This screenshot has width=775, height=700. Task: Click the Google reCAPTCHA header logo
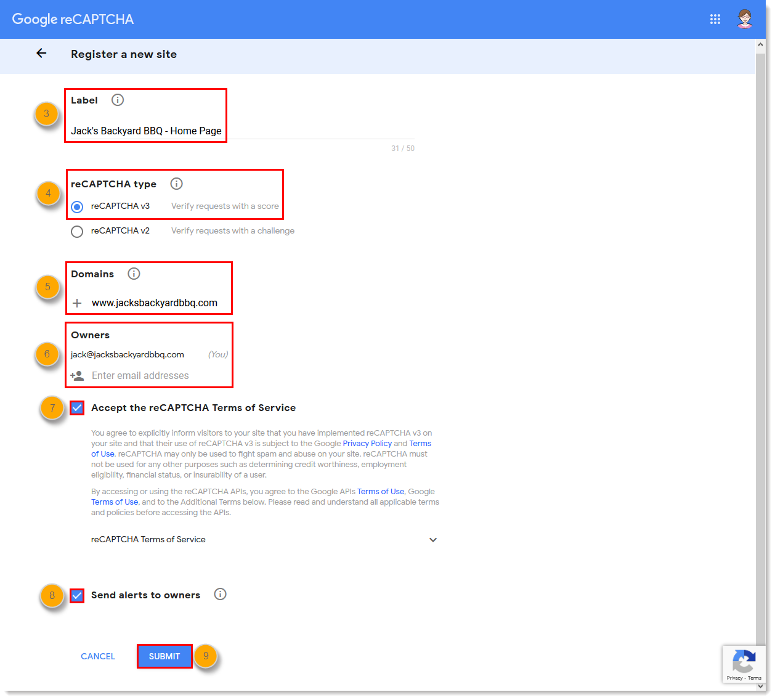73,19
